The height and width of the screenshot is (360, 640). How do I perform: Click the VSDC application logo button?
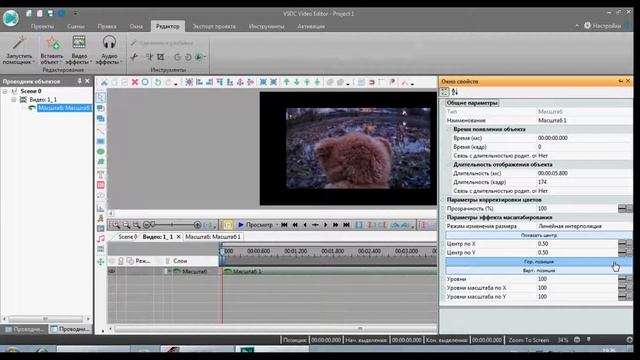11,18
